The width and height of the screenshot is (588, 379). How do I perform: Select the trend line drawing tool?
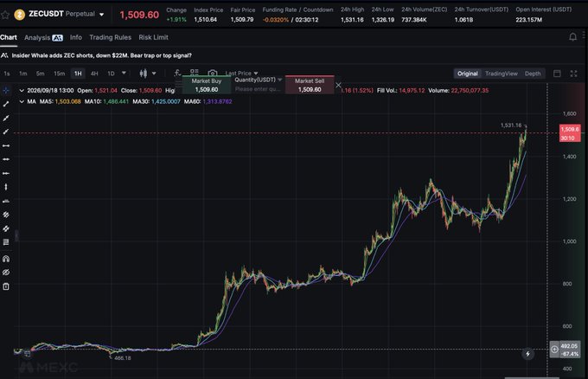[x=6, y=105]
